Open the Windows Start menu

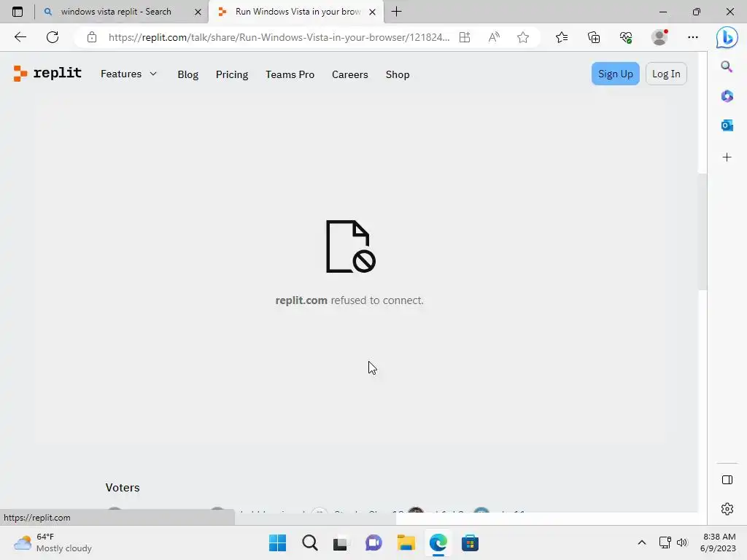[x=277, y=542]
